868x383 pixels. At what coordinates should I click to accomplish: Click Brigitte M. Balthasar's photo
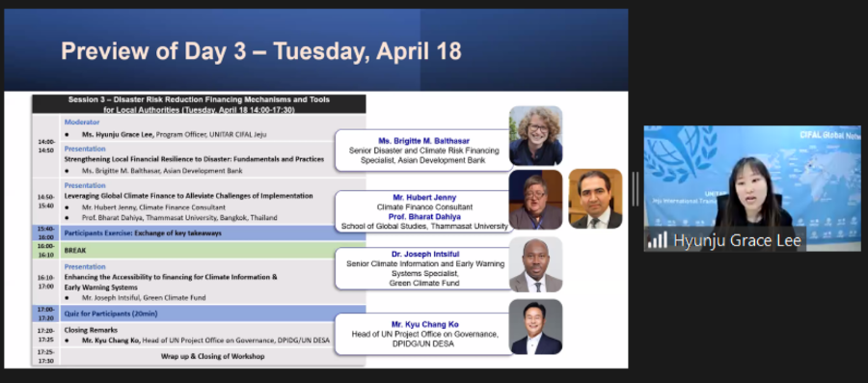(x=536, y=136)
